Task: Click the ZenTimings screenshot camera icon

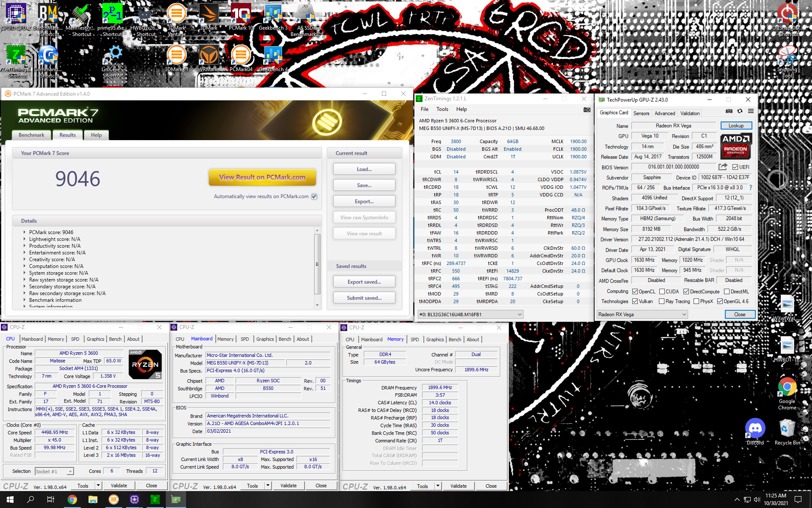Action: tap(587, 110)
